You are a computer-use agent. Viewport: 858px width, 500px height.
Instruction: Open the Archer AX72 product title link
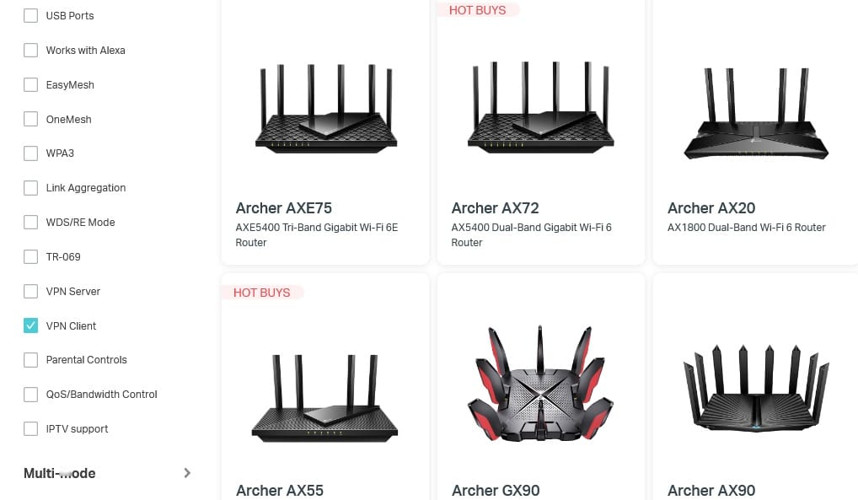(x=495, y=208)
